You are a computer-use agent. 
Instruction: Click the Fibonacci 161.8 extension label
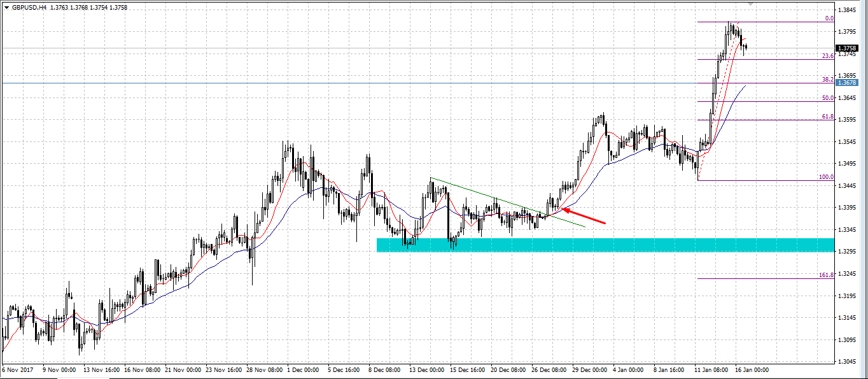(826, 275)
